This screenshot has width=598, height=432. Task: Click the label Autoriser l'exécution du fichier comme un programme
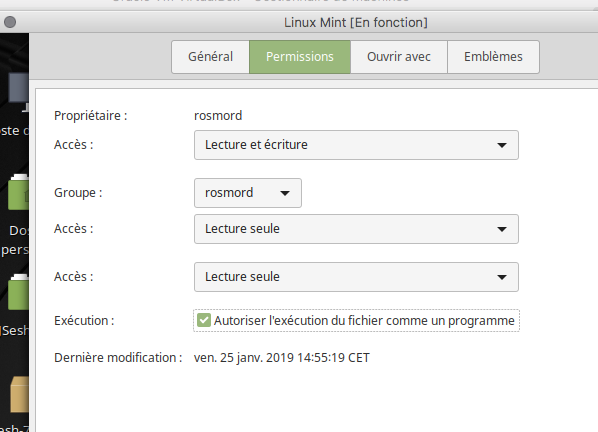[364, 321]
